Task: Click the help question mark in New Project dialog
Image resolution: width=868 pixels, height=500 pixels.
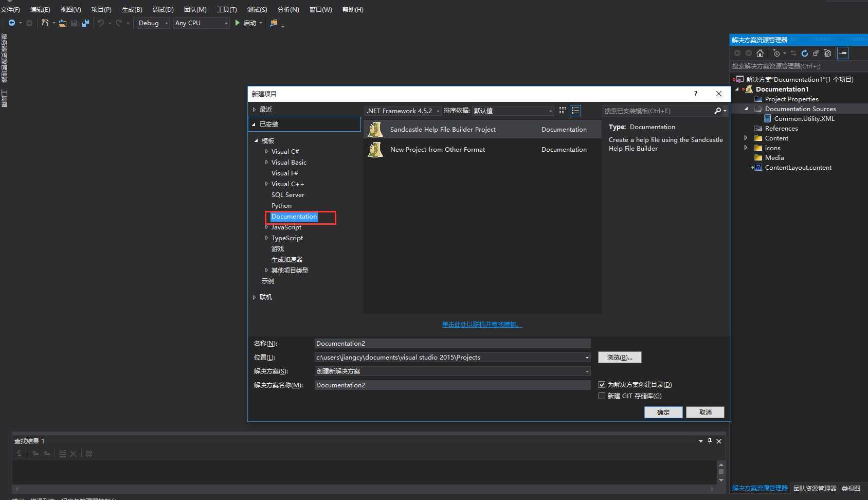Action: [696, 94]
